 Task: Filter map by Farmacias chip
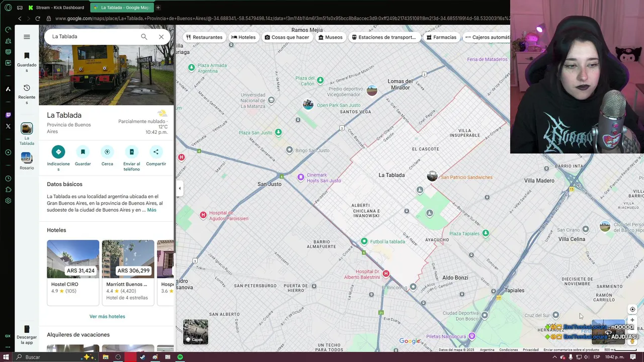pos(441,37)
